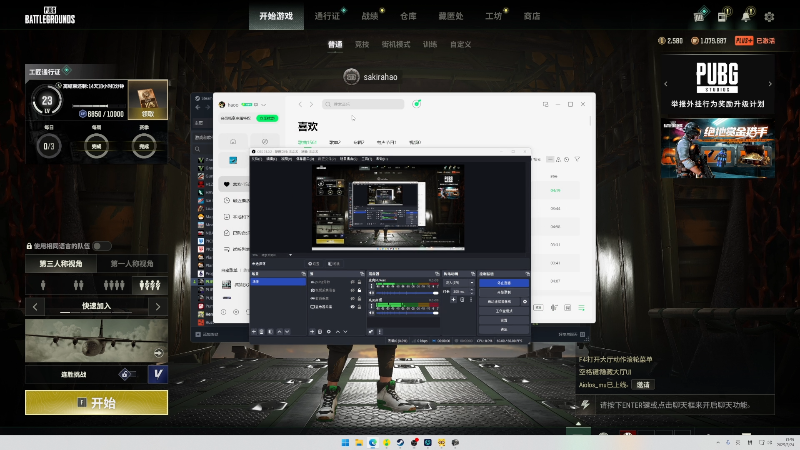Adjust first OBS mixer volume slider
The height and width of the screenshot is (450, 800).
406,293
